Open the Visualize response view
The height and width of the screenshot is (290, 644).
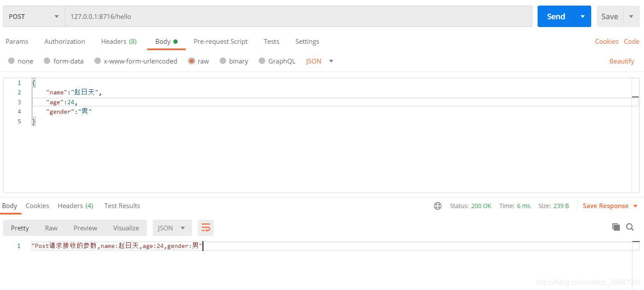(126, 228)
